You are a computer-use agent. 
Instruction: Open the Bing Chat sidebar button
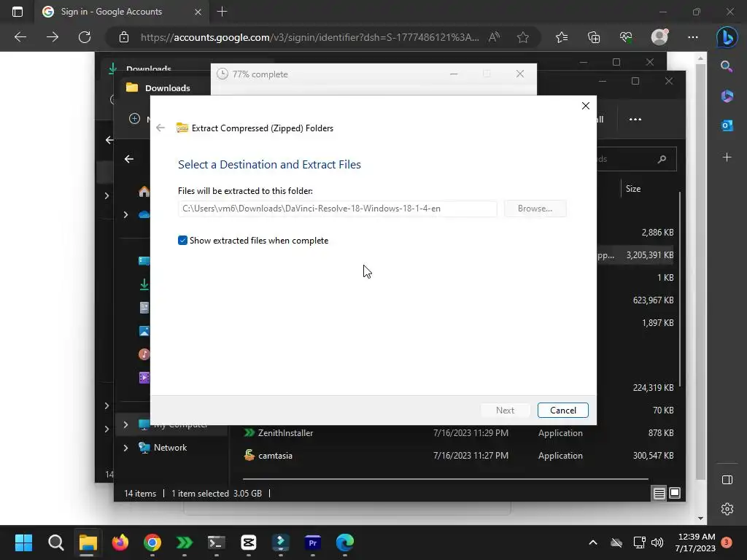tap(727, 37)
